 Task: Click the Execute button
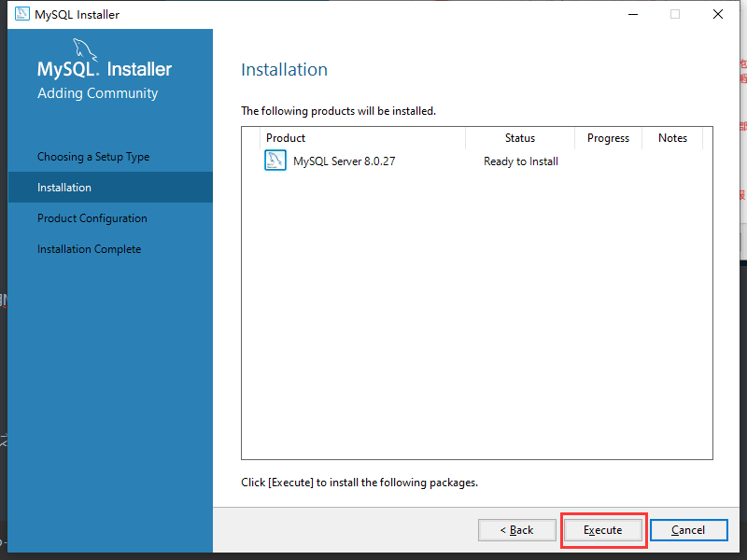[602, 530]
